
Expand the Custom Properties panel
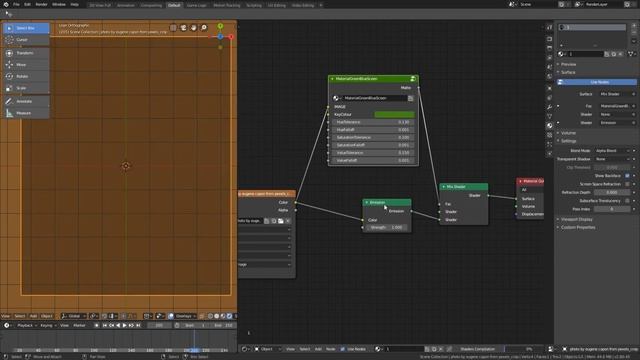point(578,227)
